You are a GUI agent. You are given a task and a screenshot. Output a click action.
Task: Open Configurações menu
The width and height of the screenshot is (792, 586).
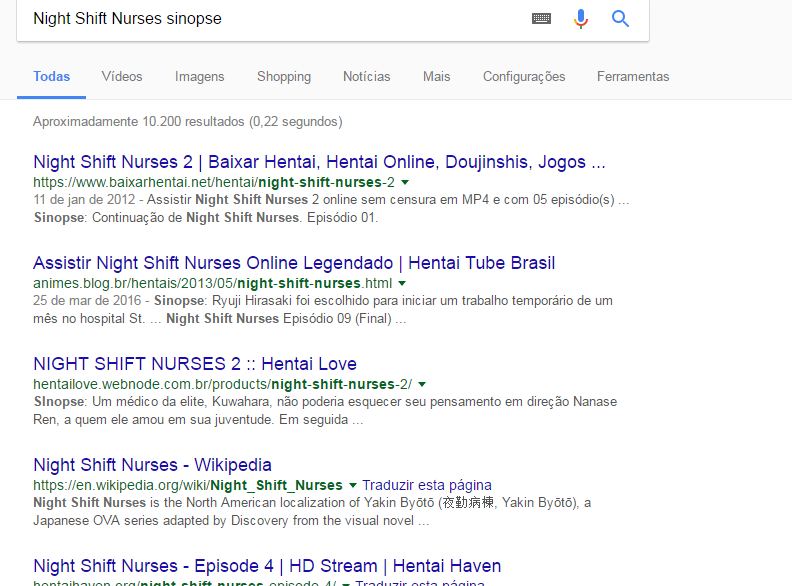524,76
